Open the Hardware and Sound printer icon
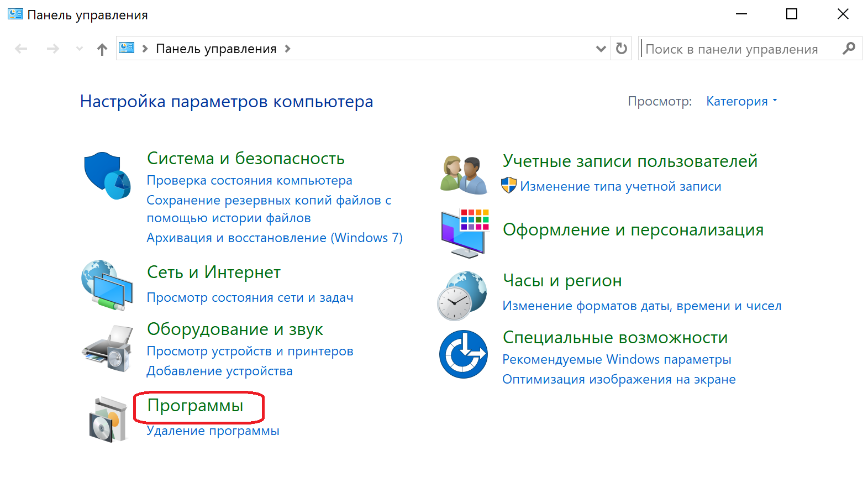 108,348
